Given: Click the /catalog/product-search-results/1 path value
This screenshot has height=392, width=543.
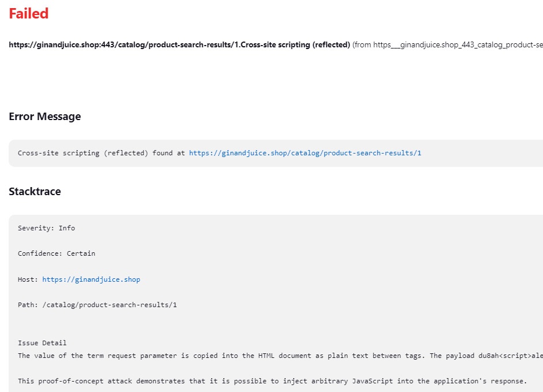Looking at the screenshot, I should [x=110, y=305].
